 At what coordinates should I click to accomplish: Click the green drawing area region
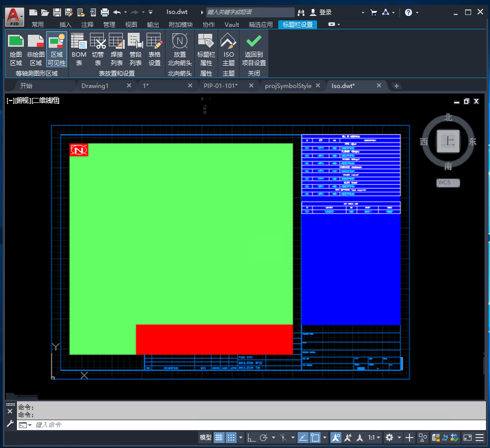[x=181, y=234]
